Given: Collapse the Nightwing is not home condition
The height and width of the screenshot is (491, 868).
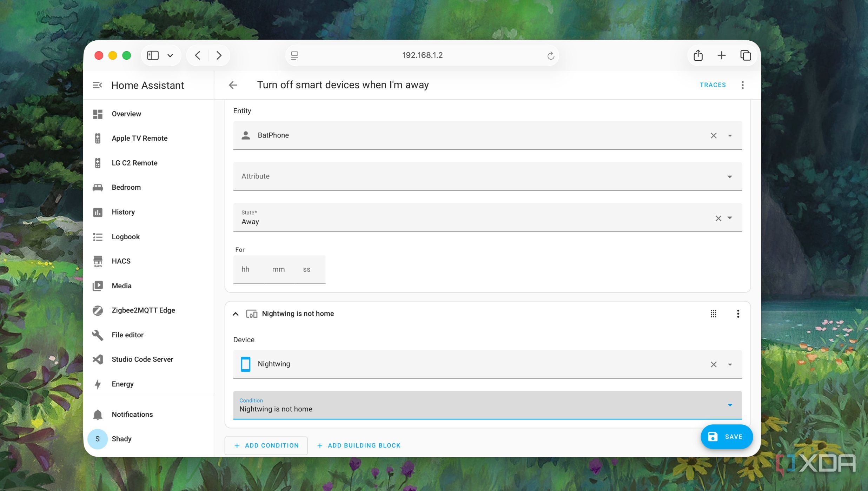Looking at the screenshot, I should [x=236, y=314].
